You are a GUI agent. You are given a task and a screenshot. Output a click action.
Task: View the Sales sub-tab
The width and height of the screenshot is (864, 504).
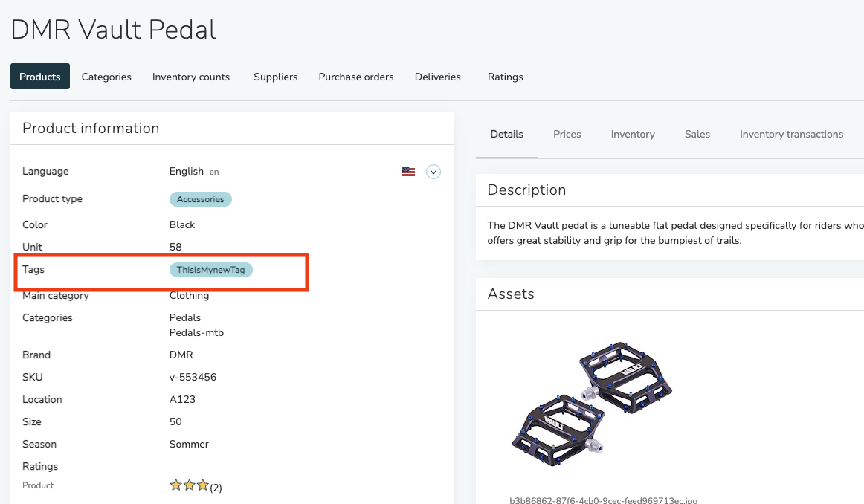click(x=697, y=134)
